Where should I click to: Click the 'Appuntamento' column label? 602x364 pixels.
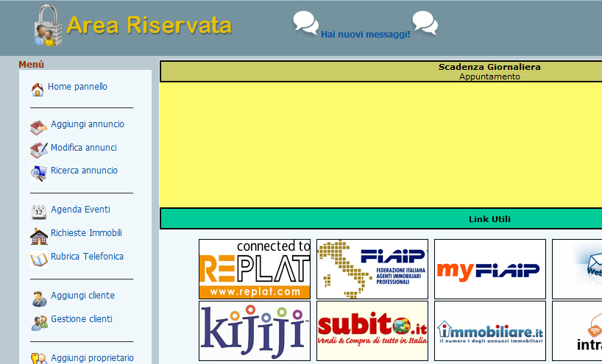489,76
